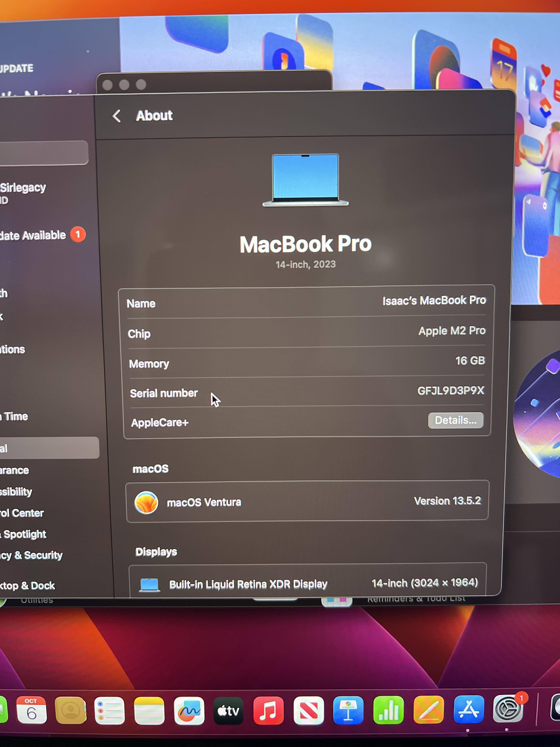
Task: Open Freeform from the Dock
Action: click(189, 711)
